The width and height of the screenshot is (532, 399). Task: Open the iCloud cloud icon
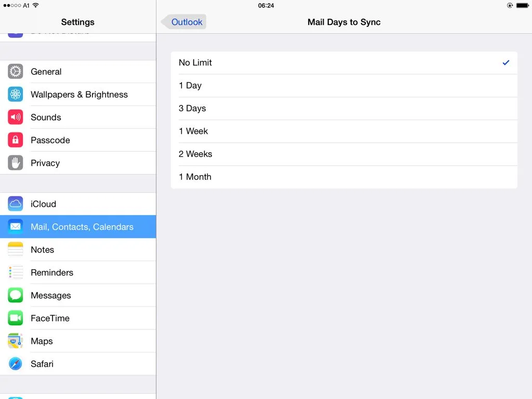(x=16, y=204)
